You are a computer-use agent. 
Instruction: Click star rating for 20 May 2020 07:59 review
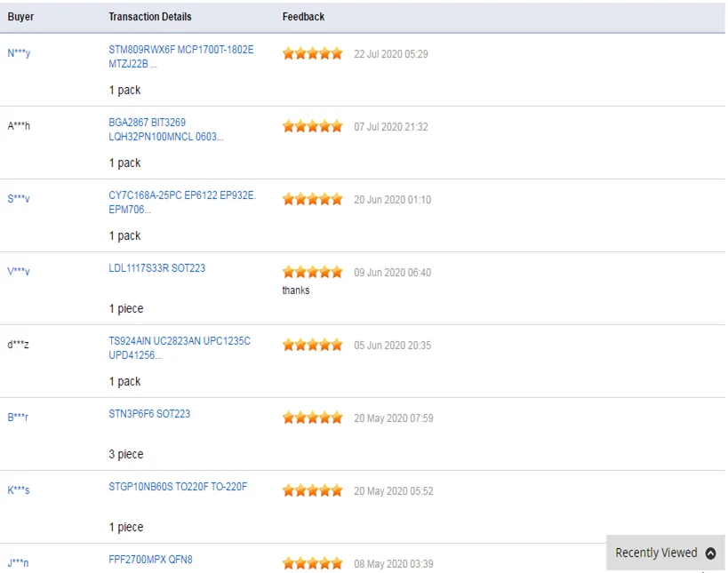pos(313,418)
